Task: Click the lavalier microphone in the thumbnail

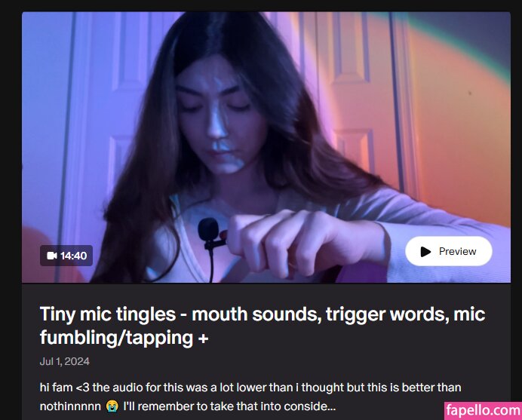Action: 210,235
